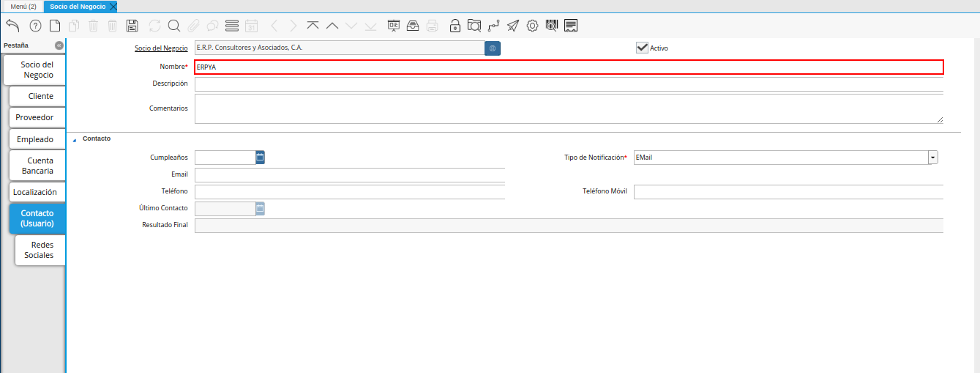Open the Localización side tab

[37, 192]
